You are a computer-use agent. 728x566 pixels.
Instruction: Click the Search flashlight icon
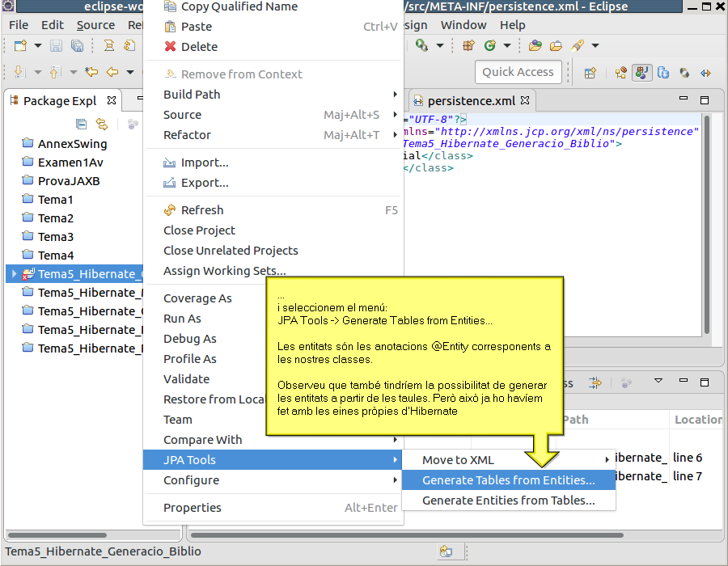click(x=578, y=45)
